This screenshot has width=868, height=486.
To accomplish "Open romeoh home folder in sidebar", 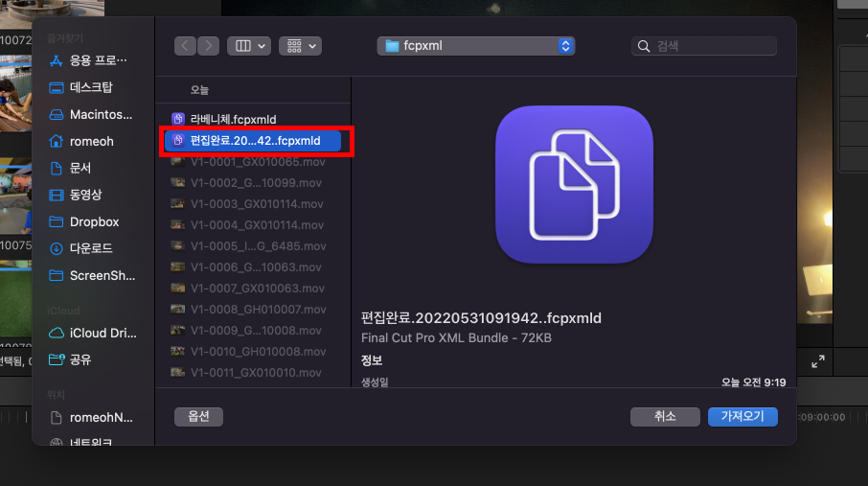I will (82, 141).
